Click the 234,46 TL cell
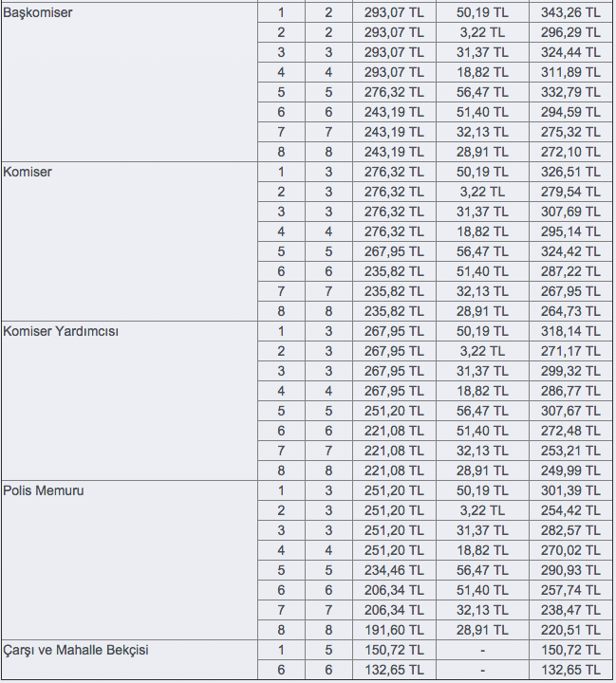The height and width of the screenshot is (683, 616). [394, 570]
